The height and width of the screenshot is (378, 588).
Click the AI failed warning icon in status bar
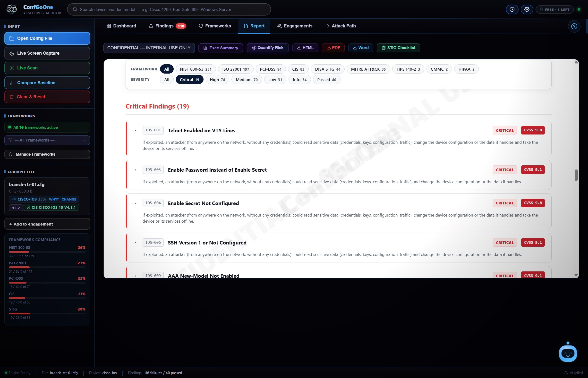tap(566, 373)
